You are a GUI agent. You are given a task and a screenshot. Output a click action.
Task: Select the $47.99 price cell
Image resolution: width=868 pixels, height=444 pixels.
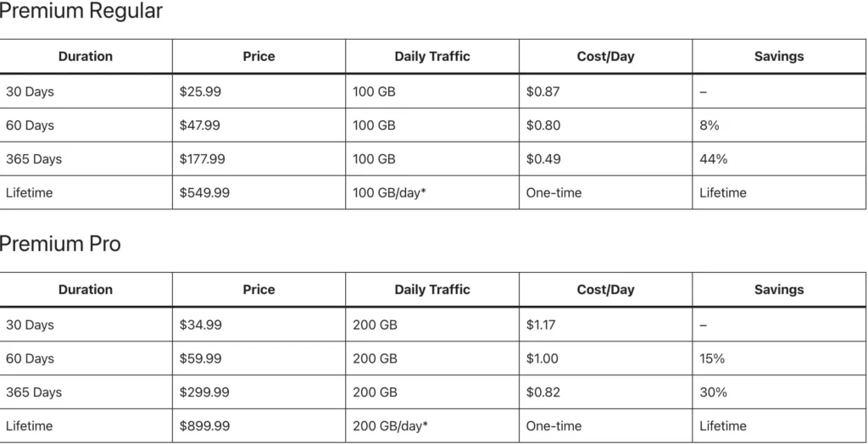(x=200, y=125)
